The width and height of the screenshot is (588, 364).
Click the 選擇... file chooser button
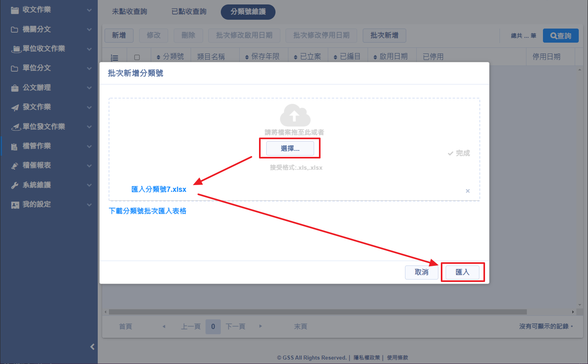[290, 148]
